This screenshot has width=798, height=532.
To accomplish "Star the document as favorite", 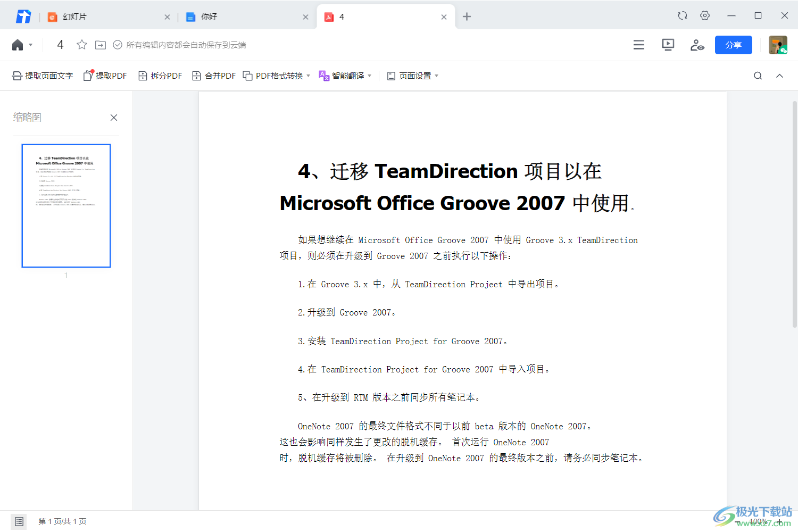I will [82, 45].
